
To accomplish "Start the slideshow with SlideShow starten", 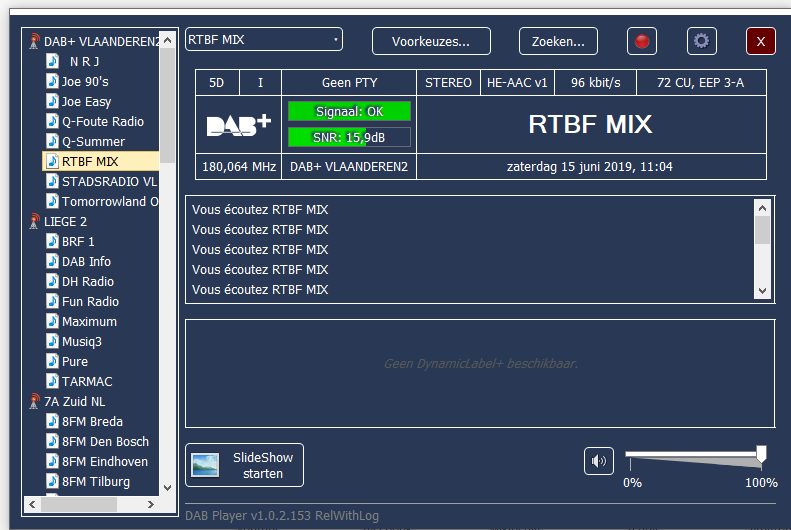I will click(245, 465).
